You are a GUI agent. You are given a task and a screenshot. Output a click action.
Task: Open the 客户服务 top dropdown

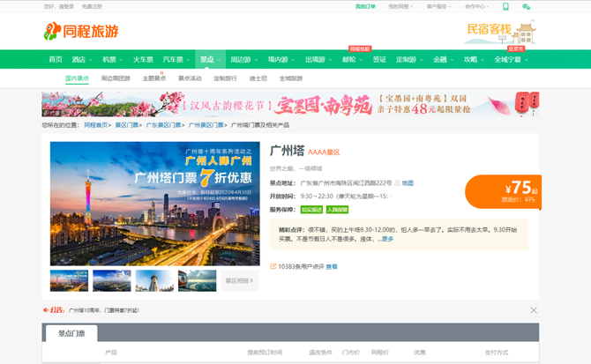tap(438, 6)
